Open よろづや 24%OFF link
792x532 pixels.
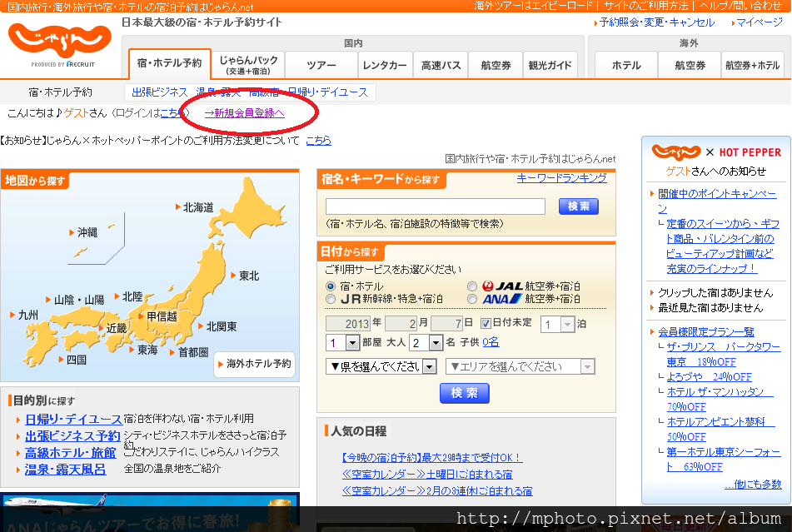(x=710, y=376)
